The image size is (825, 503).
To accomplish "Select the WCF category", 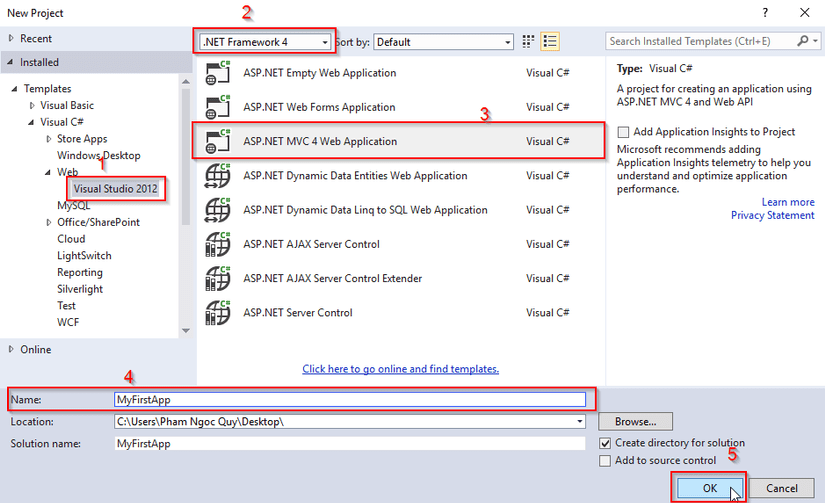I will [68, 322].
